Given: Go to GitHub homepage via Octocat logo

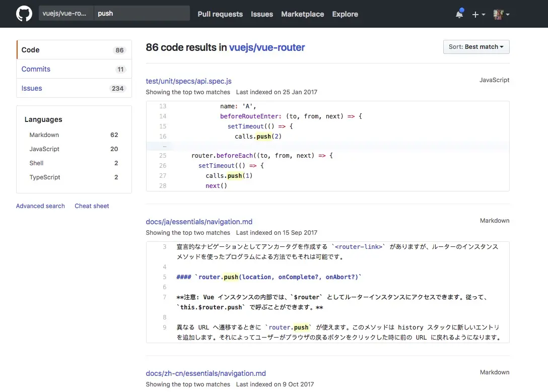Looking at the screenshot, I should [24, 14].
